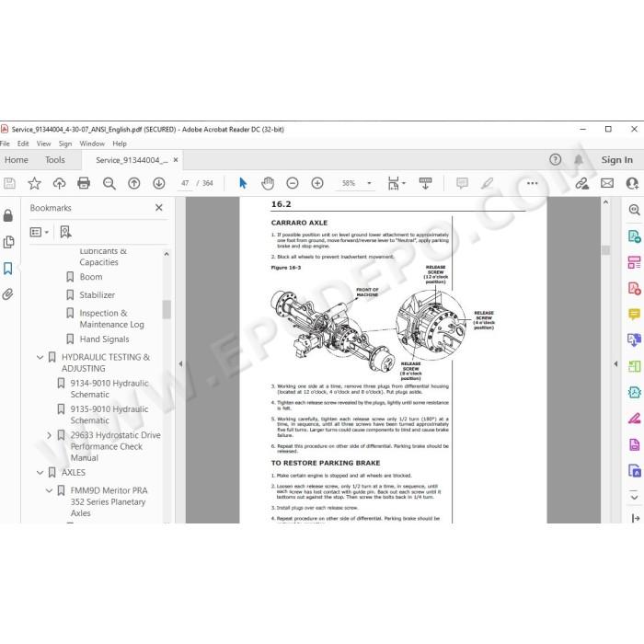Open the security lock panel
Viewport: 644px width, 644px height.
coord(8,215)
